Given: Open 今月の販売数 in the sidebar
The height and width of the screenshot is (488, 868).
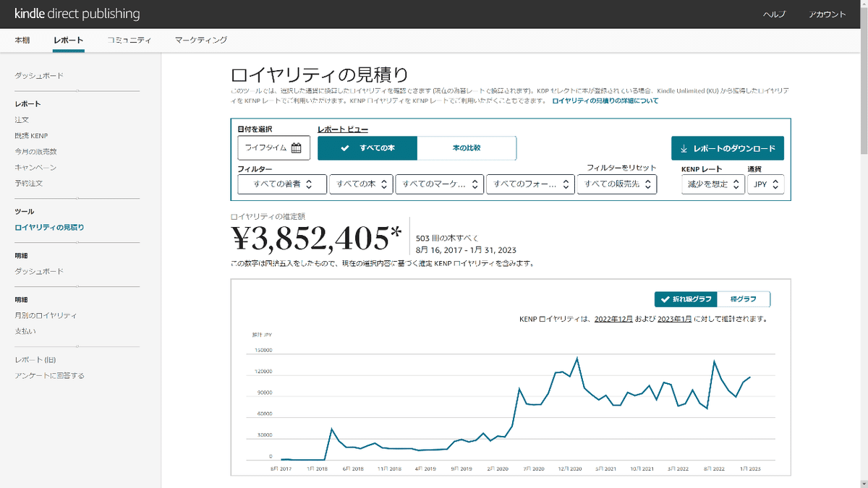Looking at the screenshot, I should 35,152.
